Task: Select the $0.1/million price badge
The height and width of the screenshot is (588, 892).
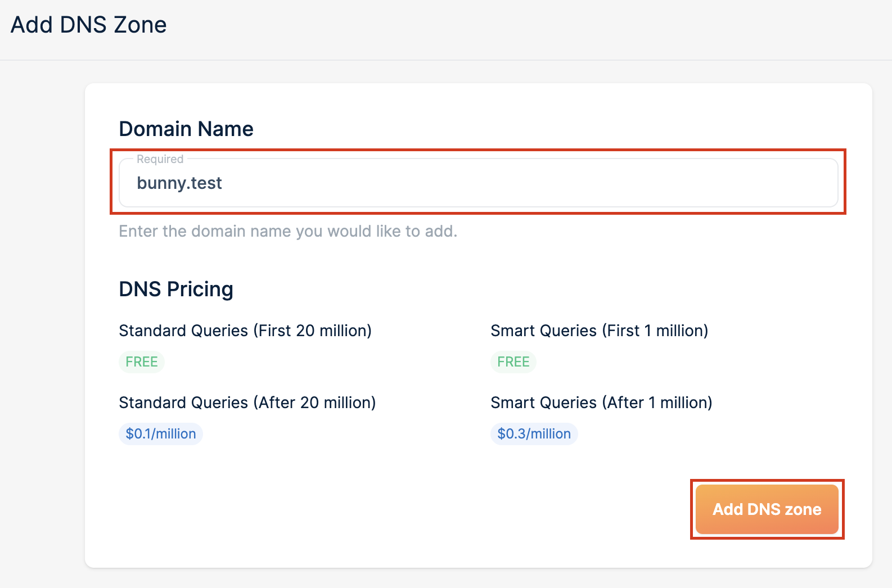Action: [161, 434]
